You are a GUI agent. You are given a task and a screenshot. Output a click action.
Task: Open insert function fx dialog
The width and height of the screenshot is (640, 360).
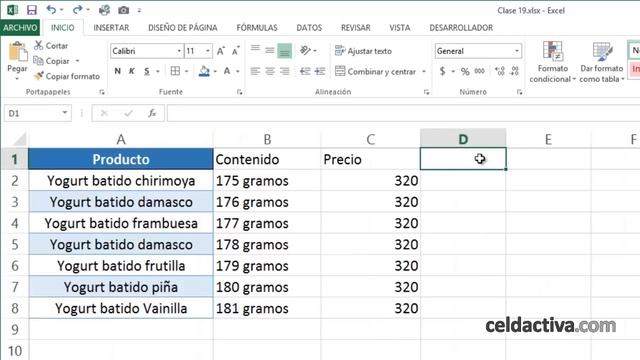152,113
